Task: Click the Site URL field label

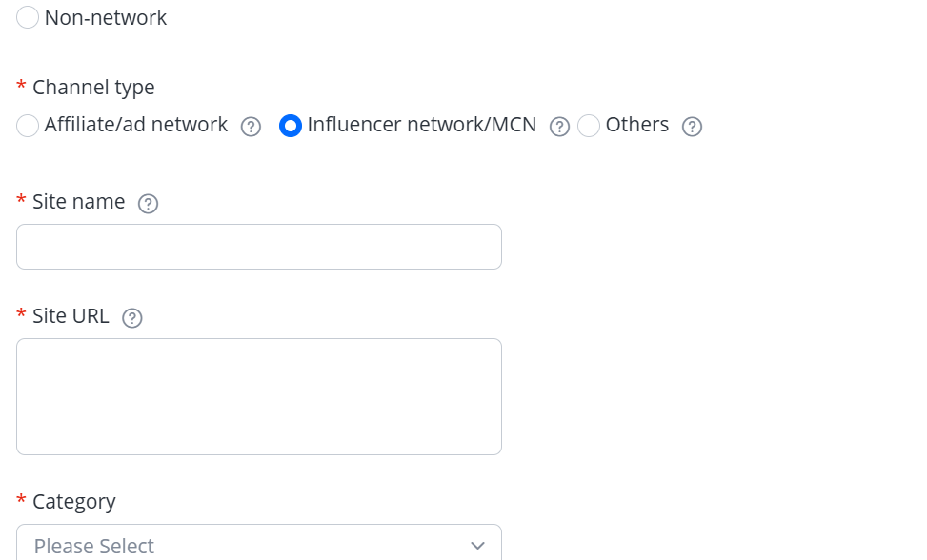Action: pos(71,316)
